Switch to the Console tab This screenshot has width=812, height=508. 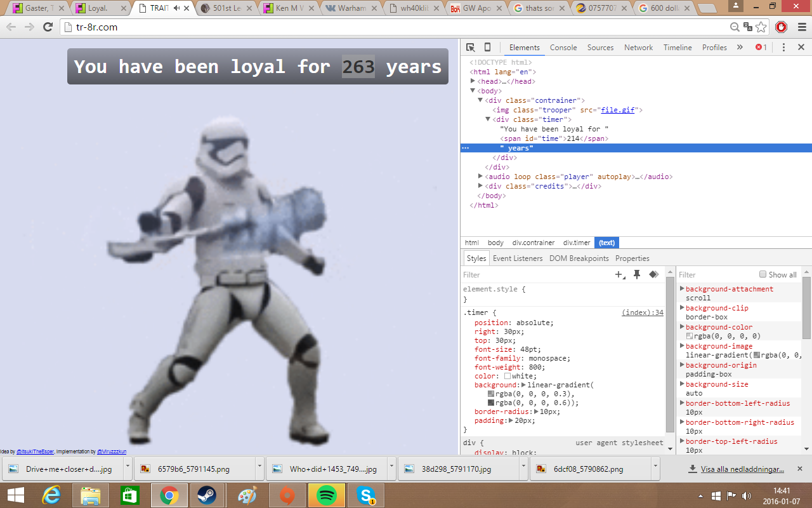[x=563, y=48]
